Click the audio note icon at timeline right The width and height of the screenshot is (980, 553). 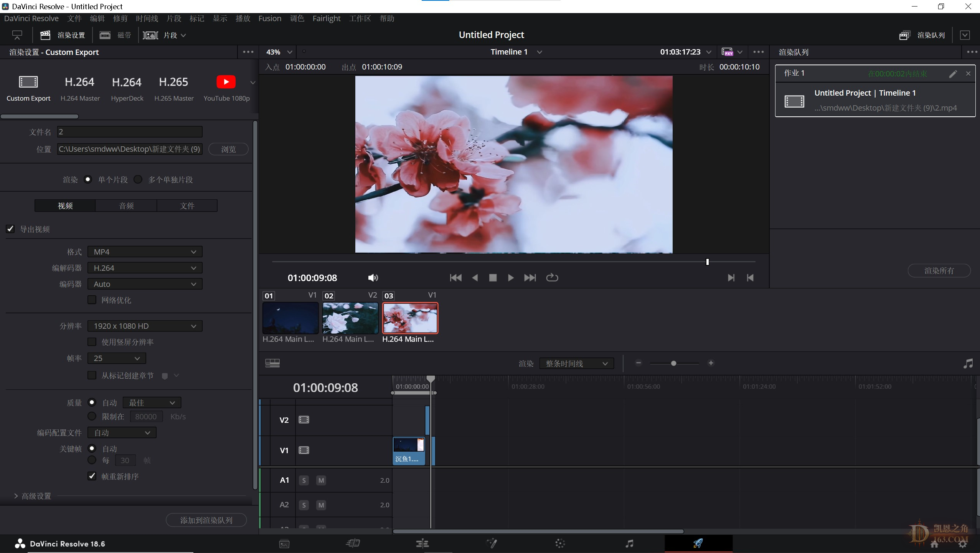click(x=968, y=363)
